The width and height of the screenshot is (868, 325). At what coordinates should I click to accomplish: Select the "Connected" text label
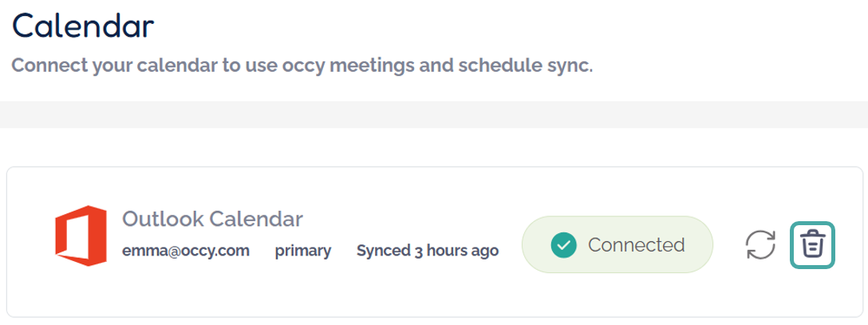point(636,245)
